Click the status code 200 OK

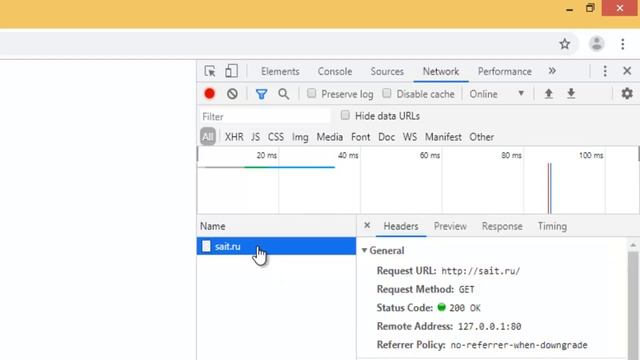[x=465, y=308]
